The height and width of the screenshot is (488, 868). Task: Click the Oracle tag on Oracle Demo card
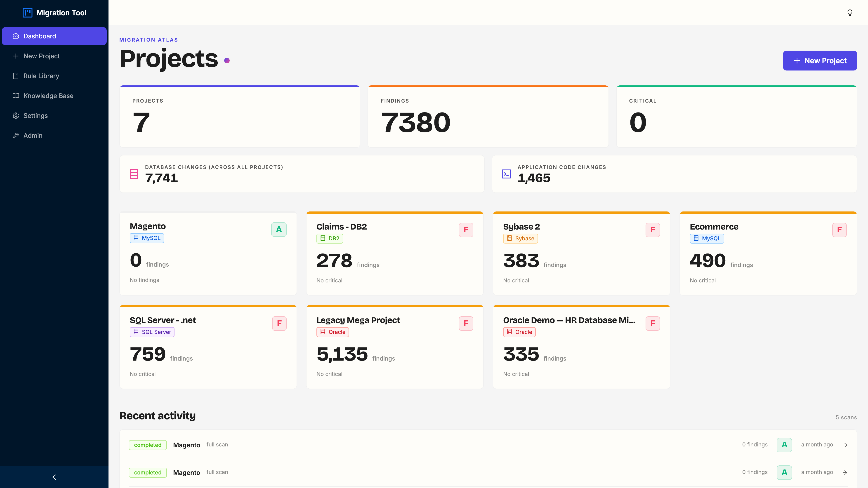[519, 332]
